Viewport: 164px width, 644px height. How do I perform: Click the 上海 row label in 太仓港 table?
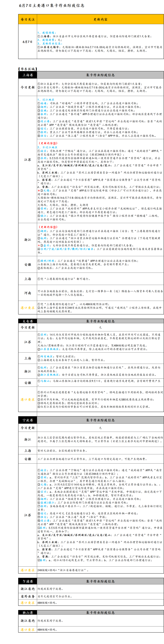point(28,358)
